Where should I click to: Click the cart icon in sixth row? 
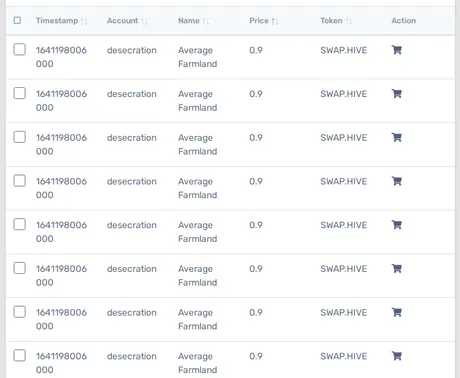[397, 269]
